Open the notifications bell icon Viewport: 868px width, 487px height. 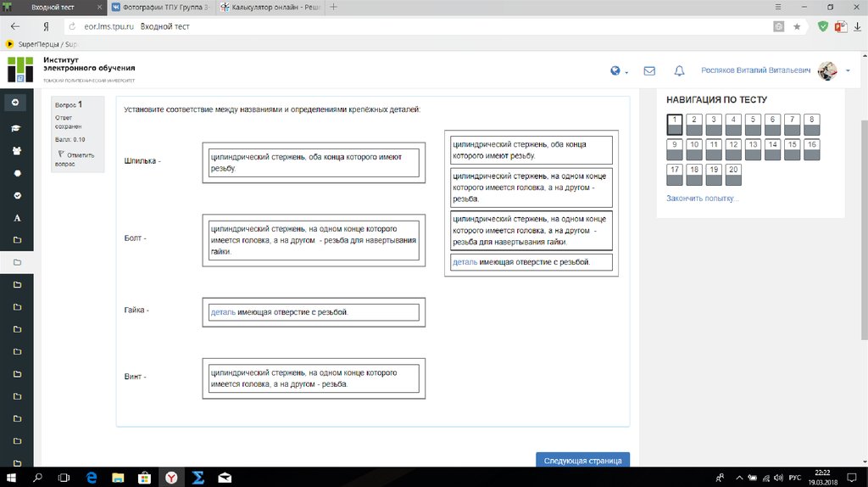[679, 71]
